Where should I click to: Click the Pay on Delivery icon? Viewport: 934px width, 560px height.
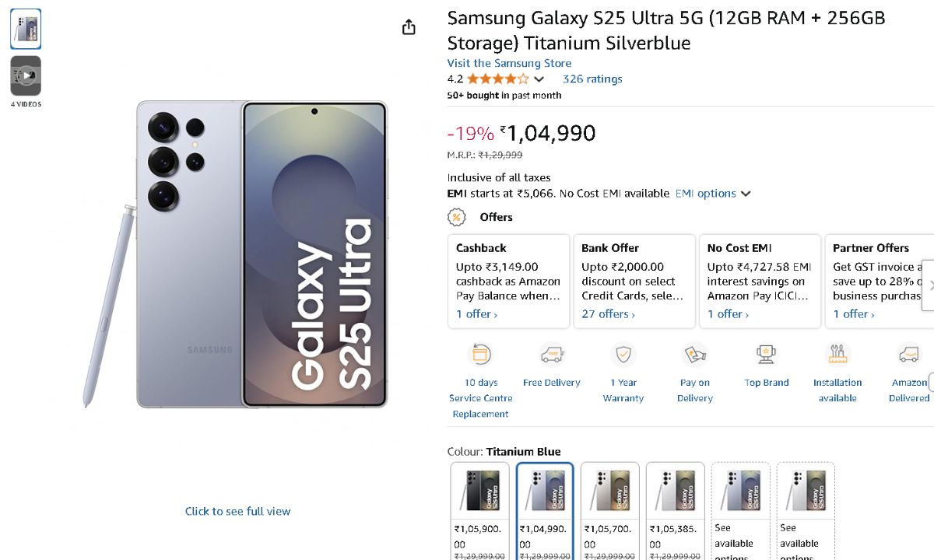click(x=694, y=355)
